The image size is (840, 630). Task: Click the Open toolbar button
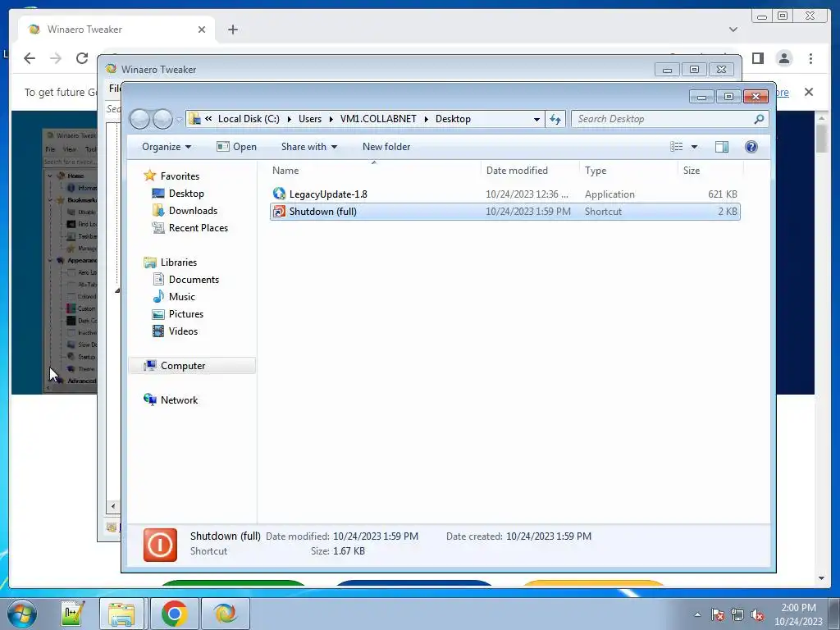[236, 147]
